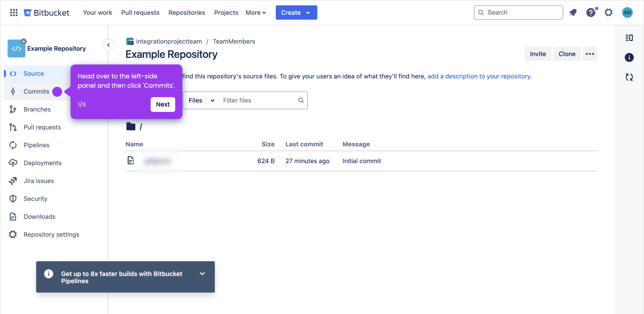The image size is (644, 314).
Task: Click the Branches icon in sidebar
Action: (13, 109)
